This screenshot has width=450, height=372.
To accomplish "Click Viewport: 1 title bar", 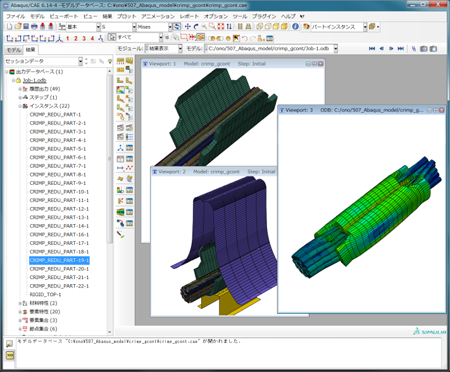I will pos(233,64).
